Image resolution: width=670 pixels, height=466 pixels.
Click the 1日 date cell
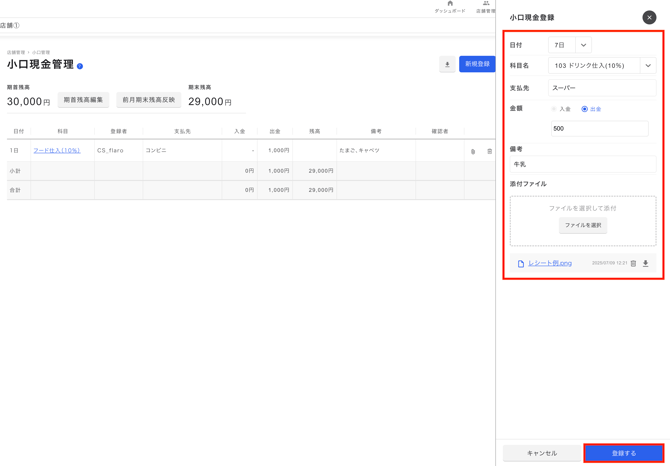pyautogui.click(x=14, y=151)
